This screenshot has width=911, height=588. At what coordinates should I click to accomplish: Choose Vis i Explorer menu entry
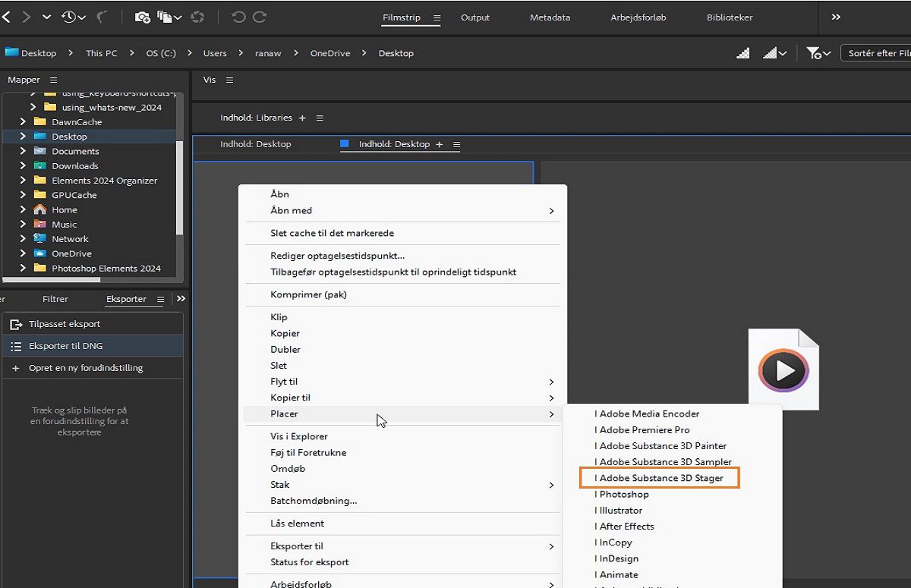point(402,436)
